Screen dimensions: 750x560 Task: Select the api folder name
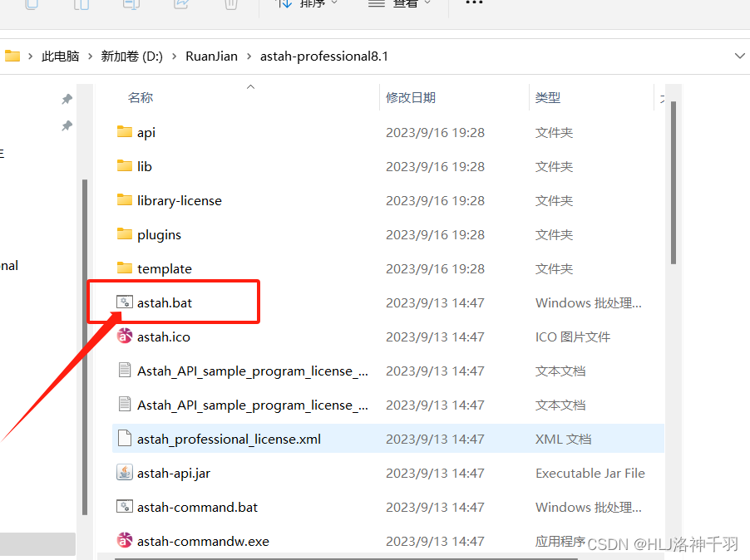[146, 132]
